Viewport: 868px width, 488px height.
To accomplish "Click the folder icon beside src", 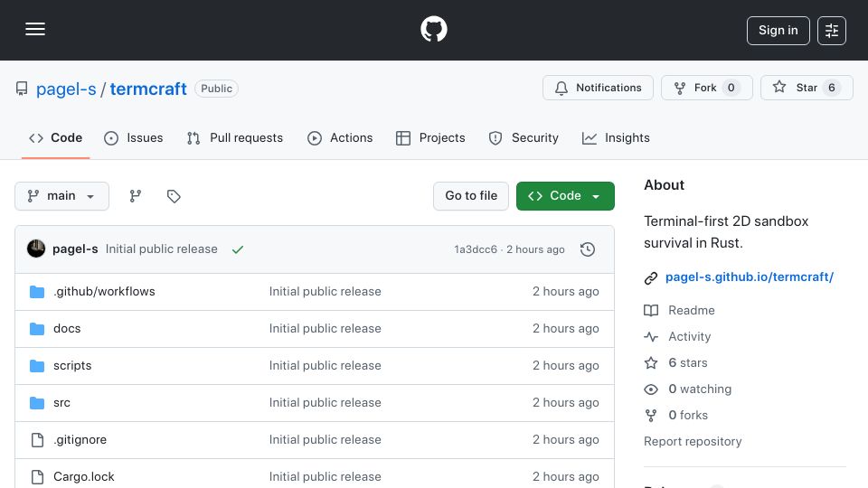I will [37, 403].
